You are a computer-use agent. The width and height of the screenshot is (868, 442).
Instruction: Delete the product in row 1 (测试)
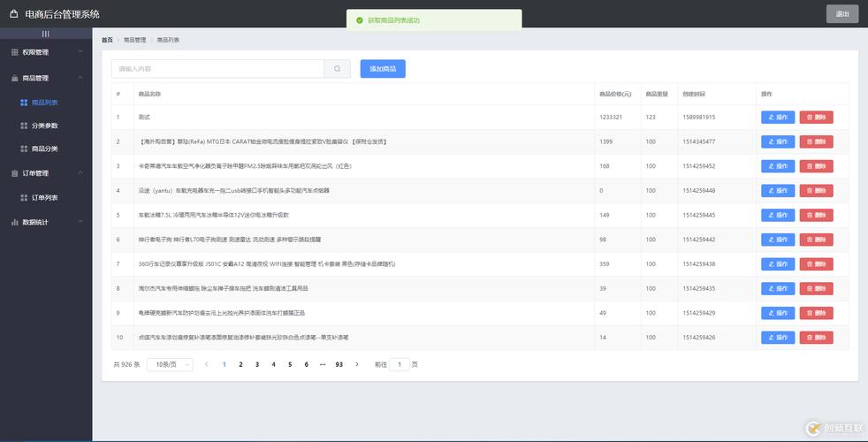pyautogui.click(x=816, y=117)
